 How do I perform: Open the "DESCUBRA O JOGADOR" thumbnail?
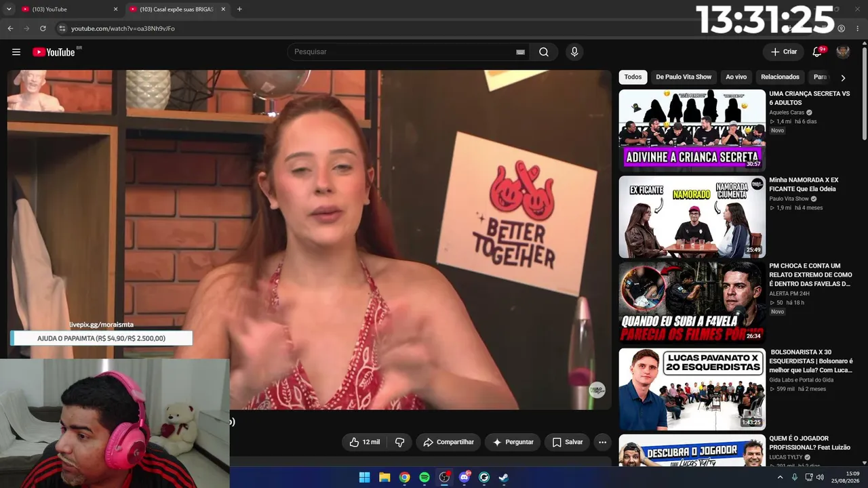tap(692, 451)
